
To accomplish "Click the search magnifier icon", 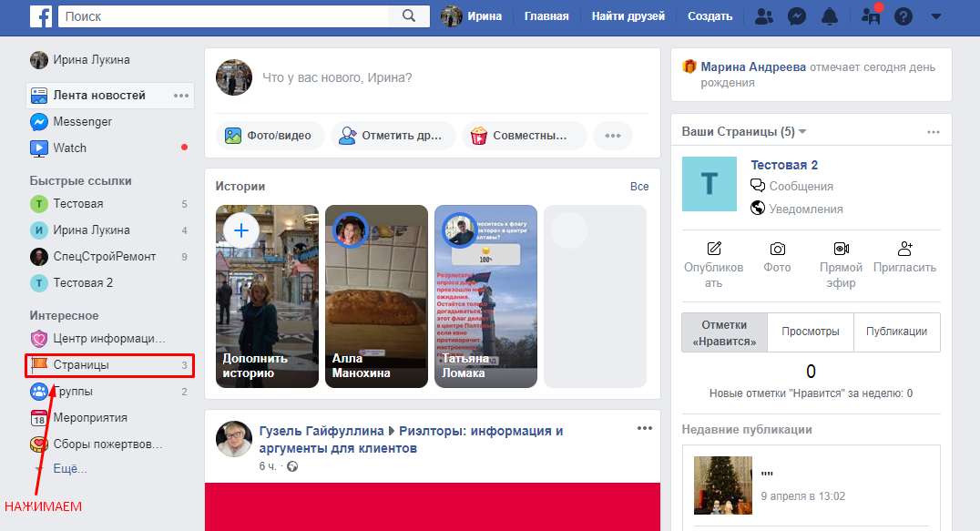I will [x=407, y=15].
